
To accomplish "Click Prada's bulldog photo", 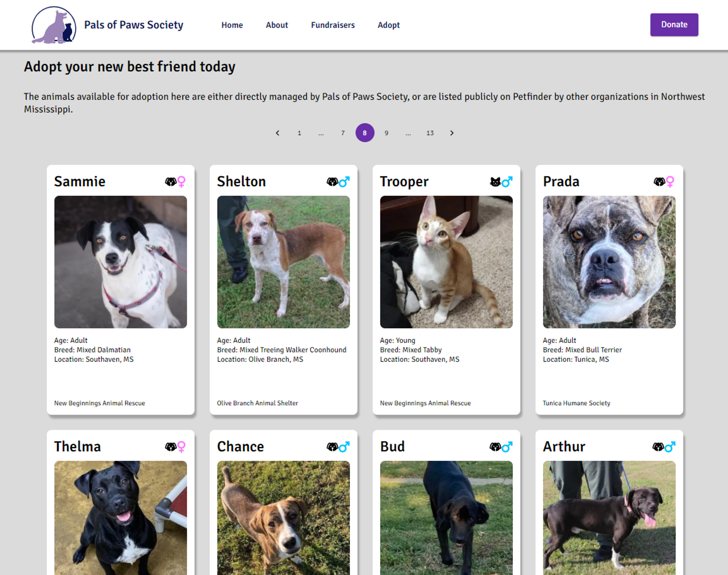I will point(609,262).
